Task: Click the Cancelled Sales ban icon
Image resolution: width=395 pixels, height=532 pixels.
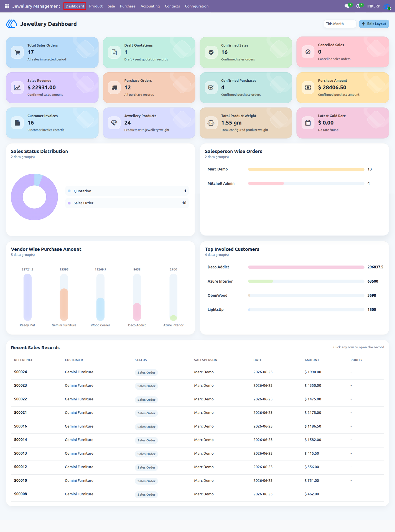Action: point(308,52)
